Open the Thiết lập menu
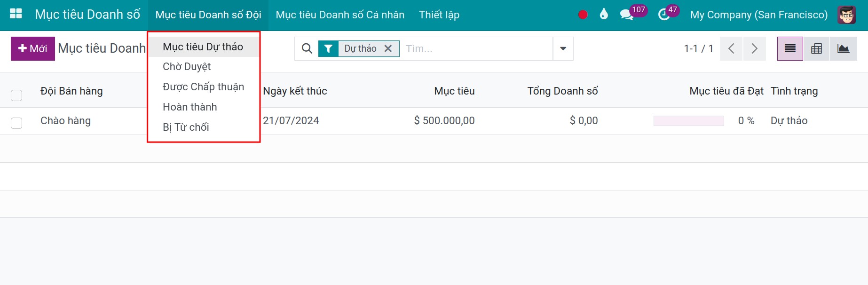868x285 pixels. click(x=439, y=15)
